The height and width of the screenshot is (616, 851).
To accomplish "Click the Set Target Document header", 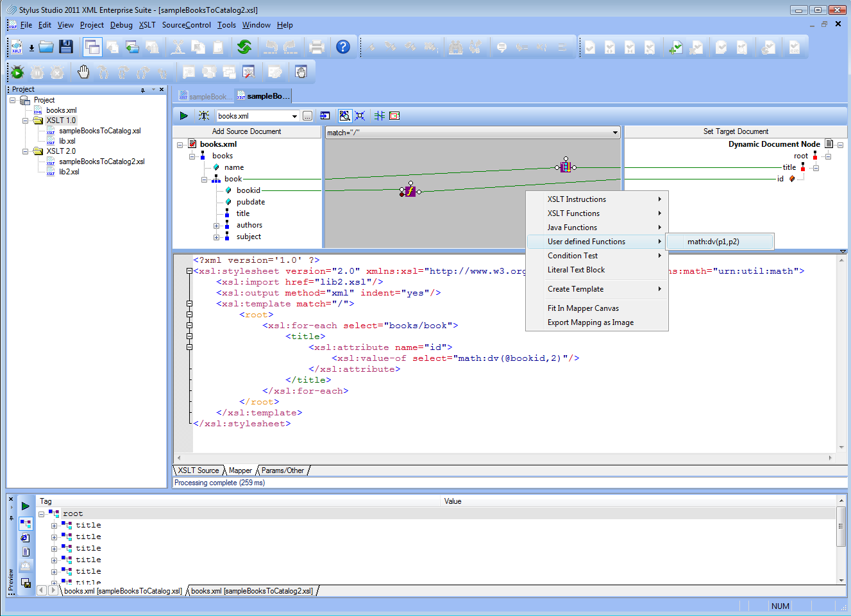I will point(736,131).
